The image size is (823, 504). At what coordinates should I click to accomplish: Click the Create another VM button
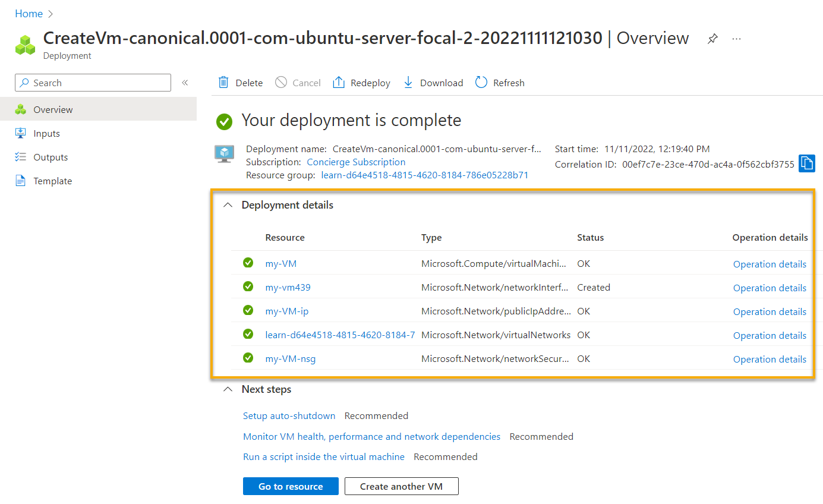[x=402, y=486]
